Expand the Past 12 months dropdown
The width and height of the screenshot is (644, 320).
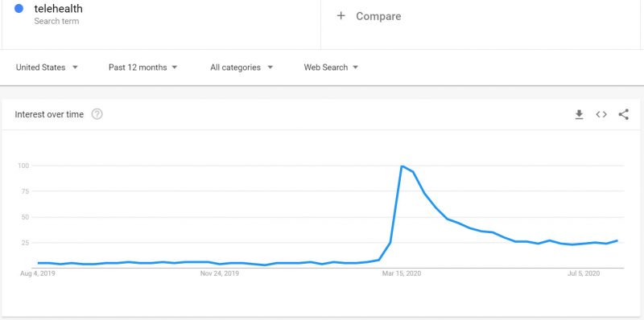tap(143, 68)
